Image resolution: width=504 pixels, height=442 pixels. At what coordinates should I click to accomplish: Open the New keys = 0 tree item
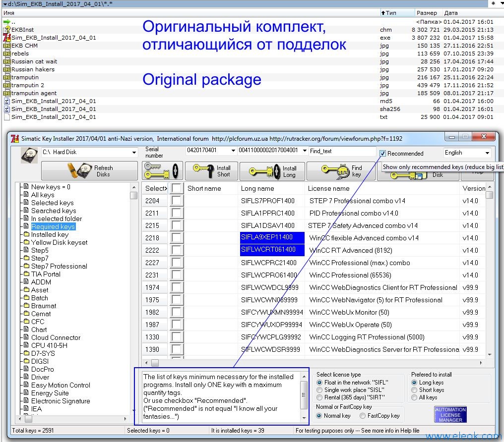[51, 187]
